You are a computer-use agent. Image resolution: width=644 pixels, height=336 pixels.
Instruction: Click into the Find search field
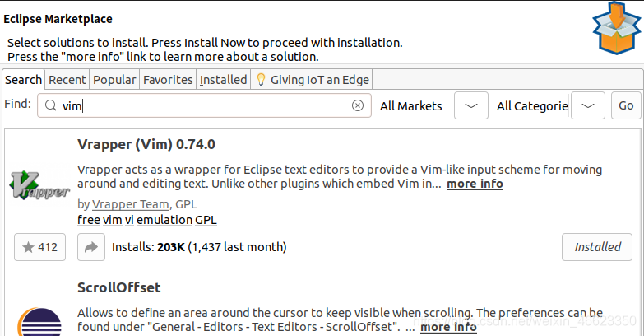click(x=204, y=105)
